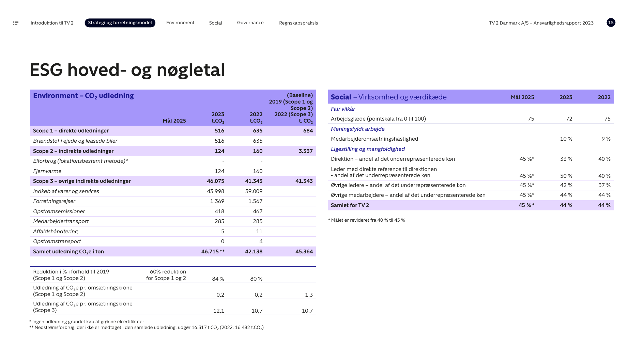Select the Samlet for TV 2 label
This screenshot has width=644, height=362.
pyautogui.click(x=350, y=205)
